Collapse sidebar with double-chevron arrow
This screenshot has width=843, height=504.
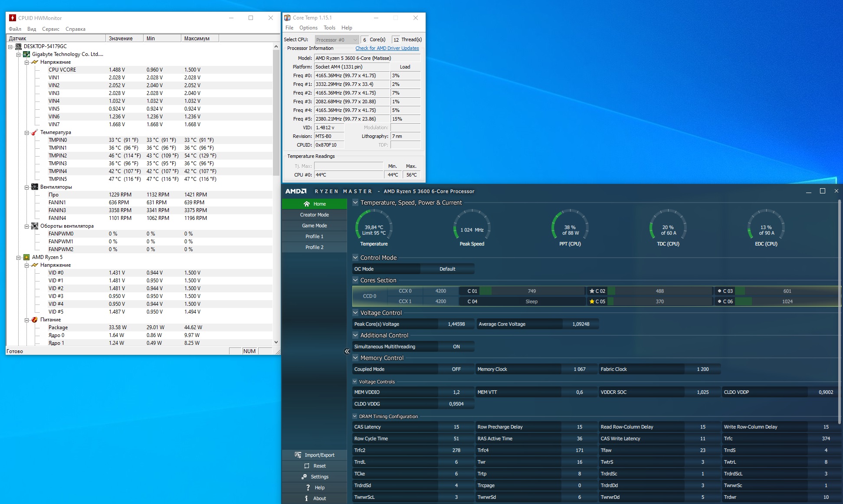pos(347,351)
